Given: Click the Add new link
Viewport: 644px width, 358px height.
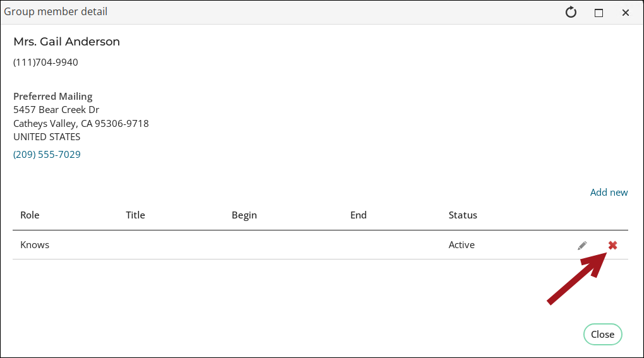Looking at the screenshot, I should click(x=609, y=193).
